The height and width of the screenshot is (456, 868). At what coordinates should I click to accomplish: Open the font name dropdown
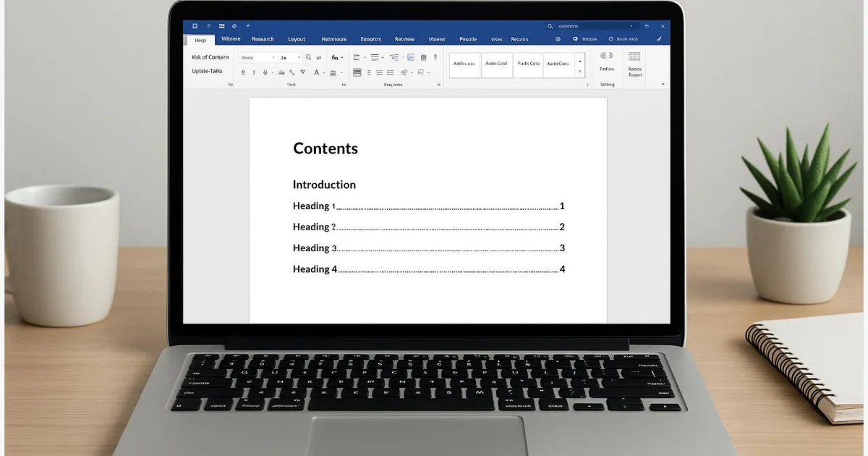273,57
